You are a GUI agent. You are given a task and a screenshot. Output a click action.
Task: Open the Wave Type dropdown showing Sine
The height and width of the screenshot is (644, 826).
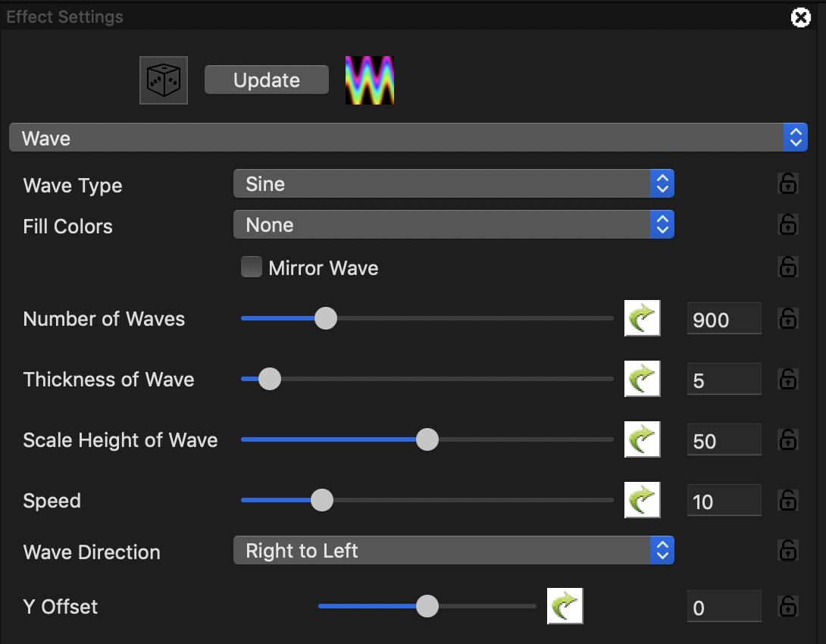pyautogui.click(x=453, y=184)
